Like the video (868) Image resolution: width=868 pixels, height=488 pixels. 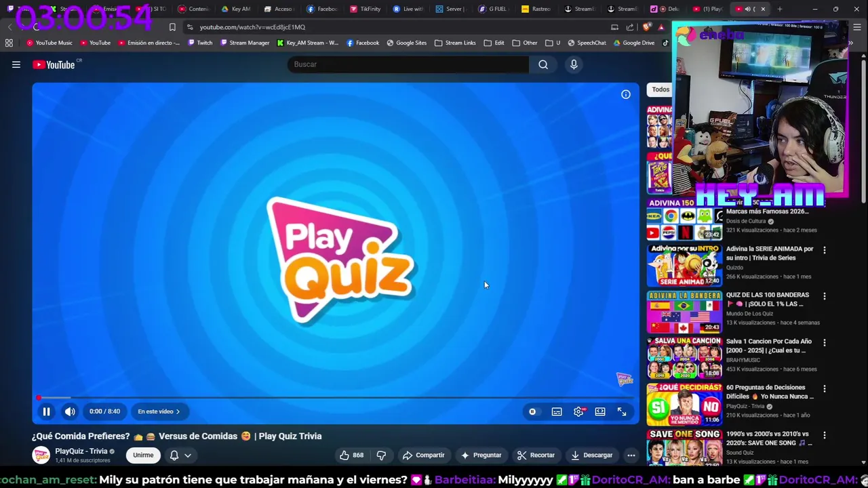click(x=352, y=455)
